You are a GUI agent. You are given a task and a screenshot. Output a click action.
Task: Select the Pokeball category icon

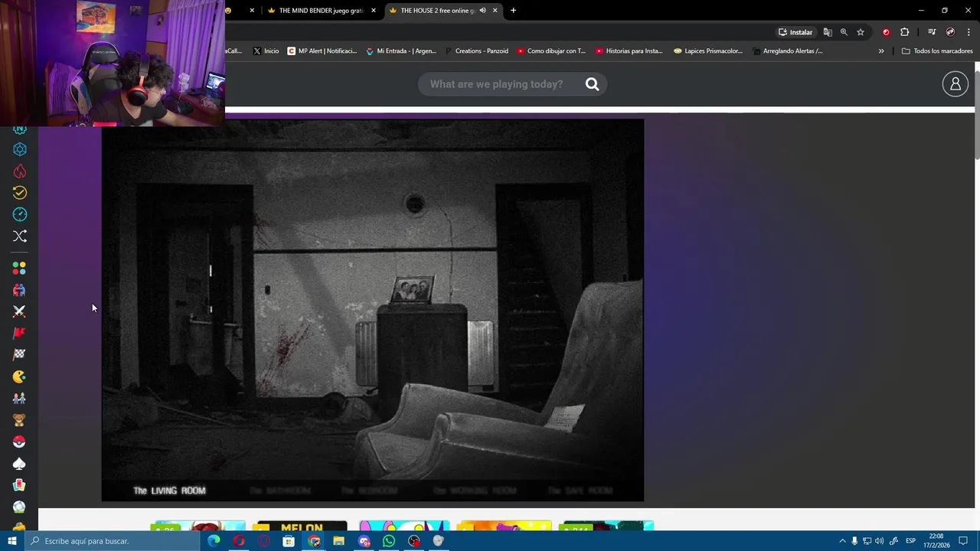20,442
